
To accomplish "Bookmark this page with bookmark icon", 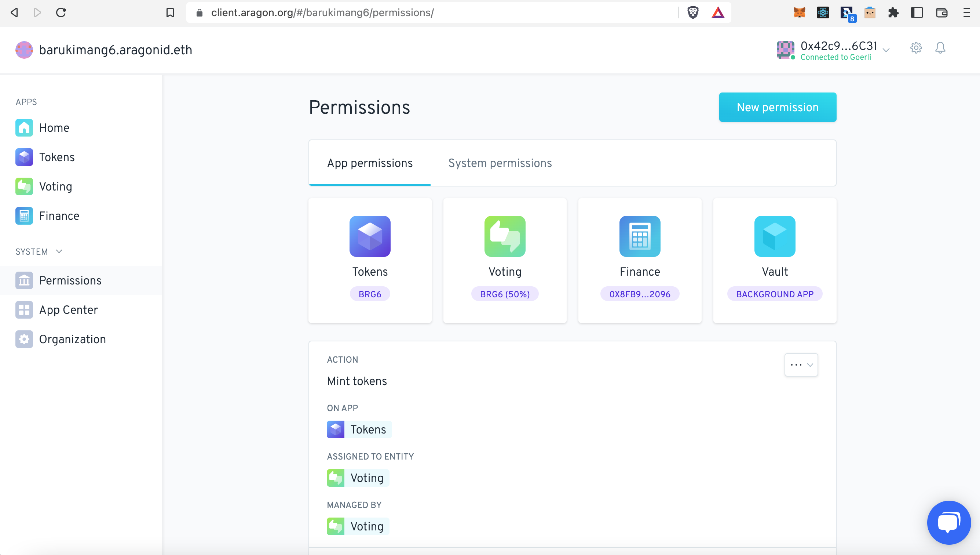I will click(170, 12).
